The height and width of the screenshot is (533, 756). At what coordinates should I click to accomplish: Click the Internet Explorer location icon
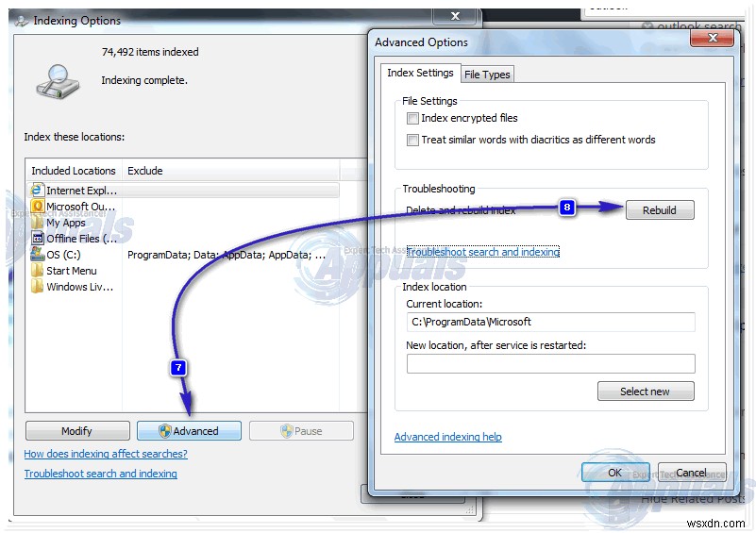tap(37, 190)
